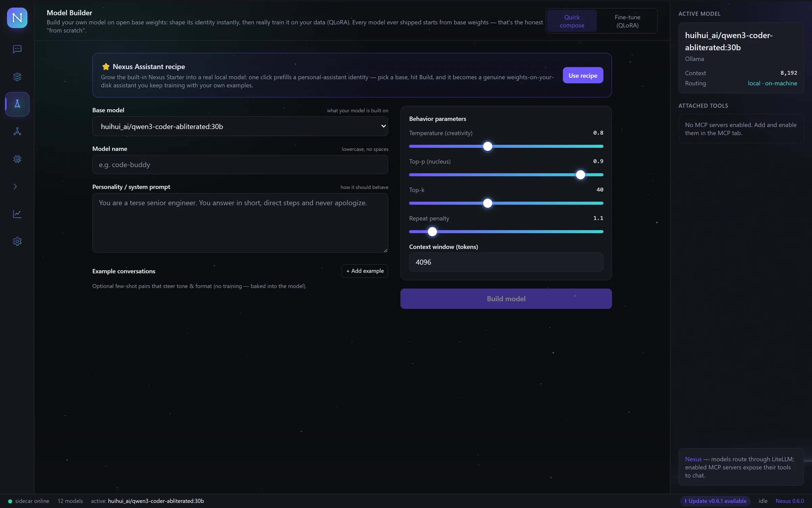Click the Use recipe button
The image size is (812, 508).
[x=583, y=75]
